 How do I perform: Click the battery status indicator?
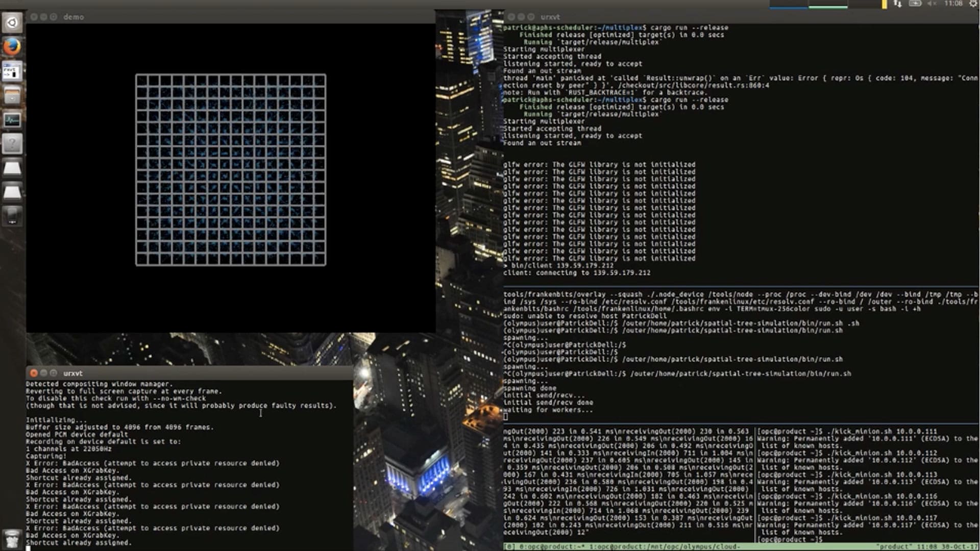pyautogui.click(x=915, y=4)
